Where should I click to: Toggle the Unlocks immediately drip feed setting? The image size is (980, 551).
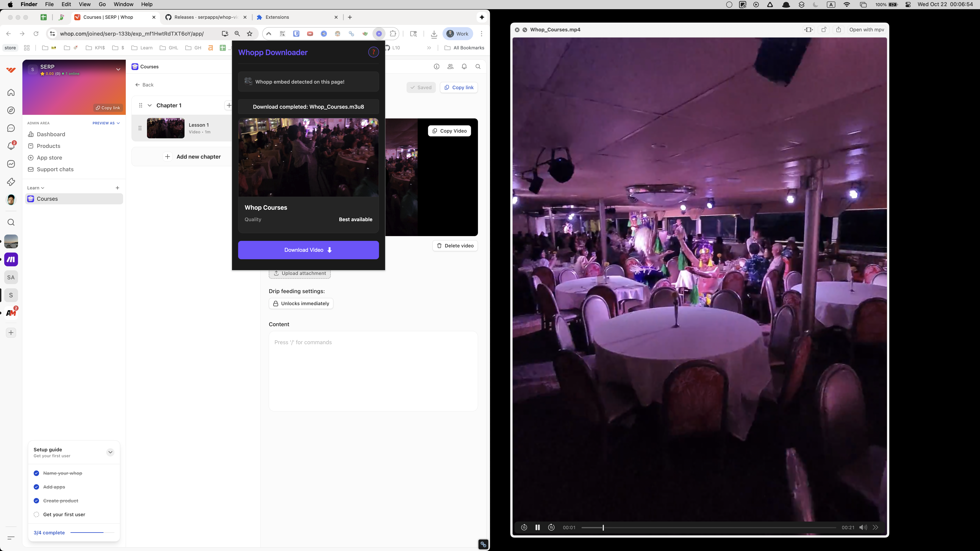pyautogui.click(x=301, y=303)
